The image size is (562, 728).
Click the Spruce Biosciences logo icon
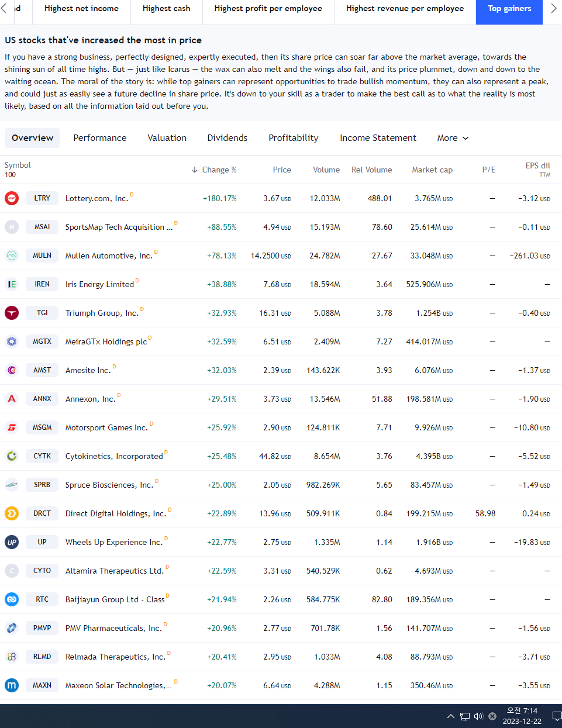[x=12, y=485]
